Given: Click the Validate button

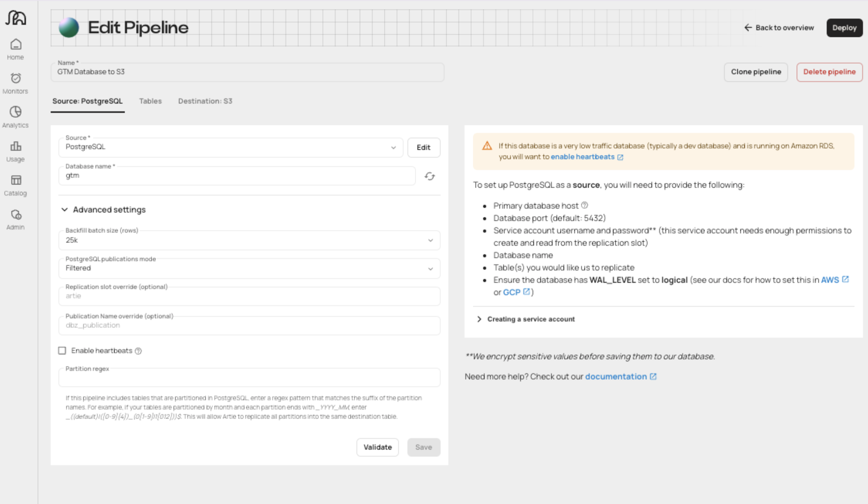Looking at the screenshot, I should coord(377,447).
